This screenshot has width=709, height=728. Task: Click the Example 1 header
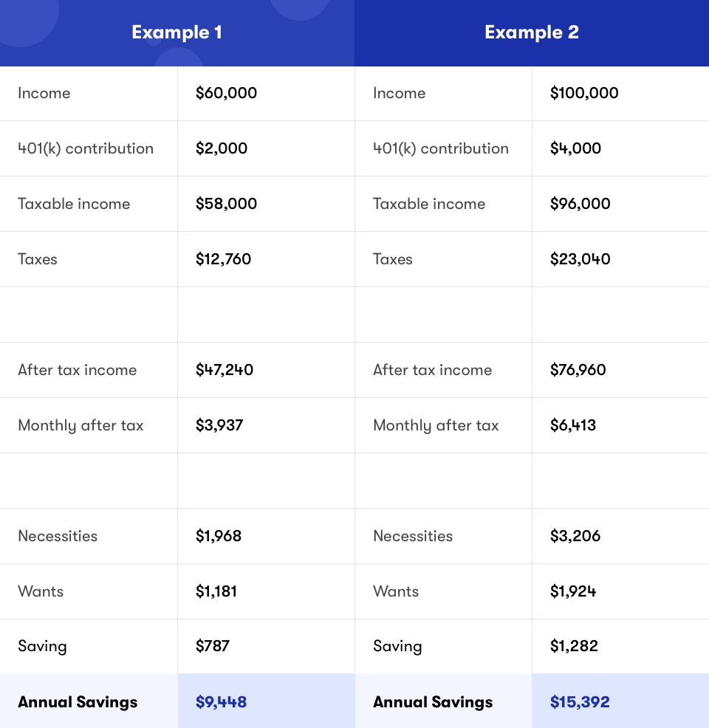click(x=177, y=32)
